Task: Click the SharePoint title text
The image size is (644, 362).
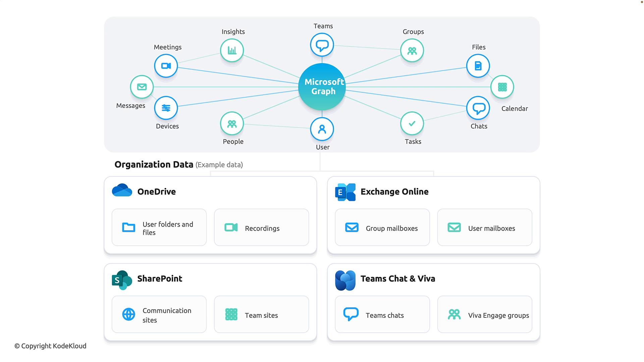Action: tap(160, 279)
